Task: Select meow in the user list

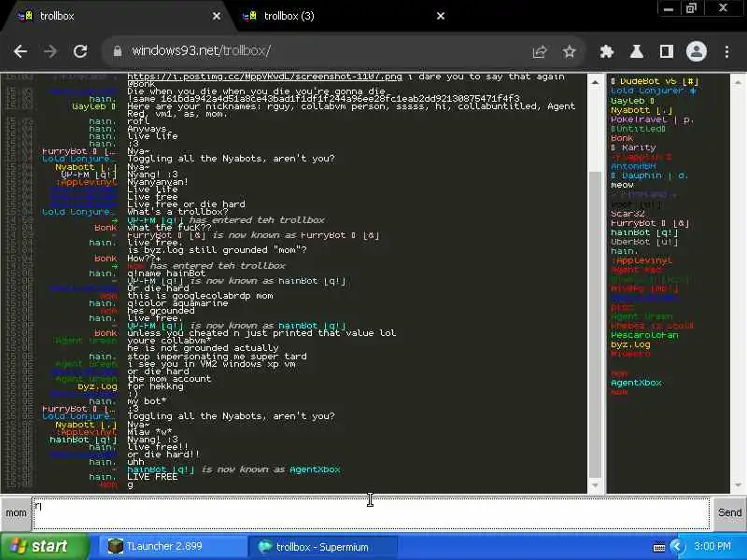Action: [x=622, y=185]
